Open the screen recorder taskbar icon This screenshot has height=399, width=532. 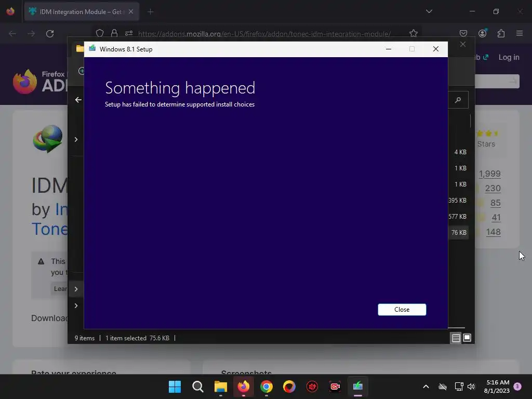click(335, 387)
